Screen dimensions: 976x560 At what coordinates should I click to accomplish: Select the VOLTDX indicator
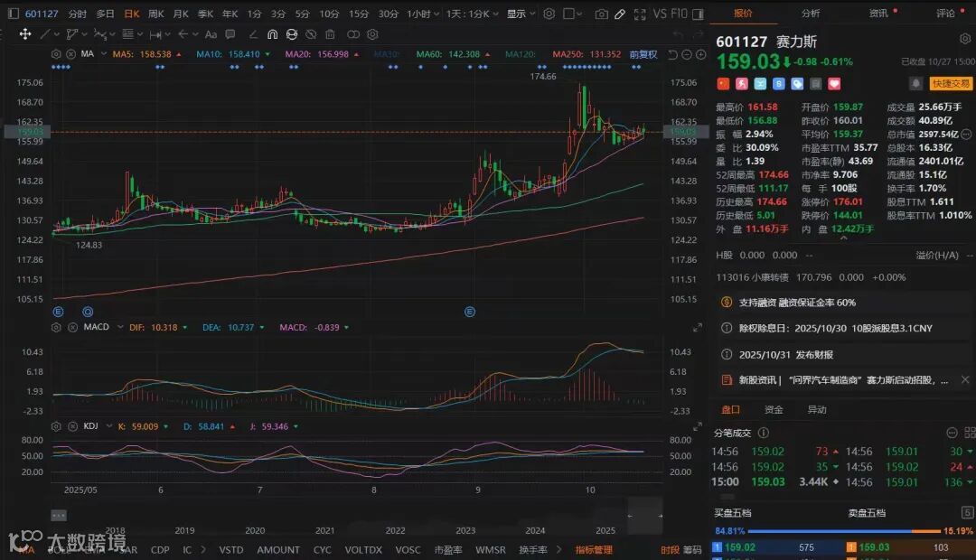[363, 549]
